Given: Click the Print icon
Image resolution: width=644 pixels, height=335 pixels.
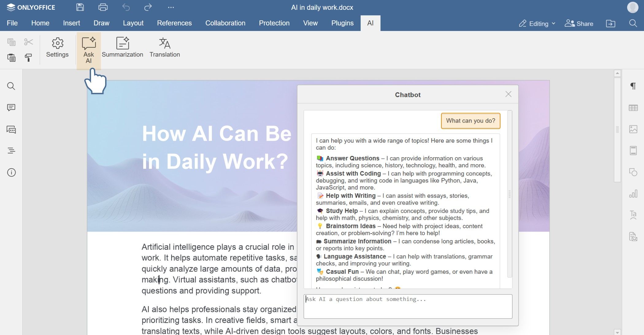Looking at the screenshot, I should coord(103,7).
